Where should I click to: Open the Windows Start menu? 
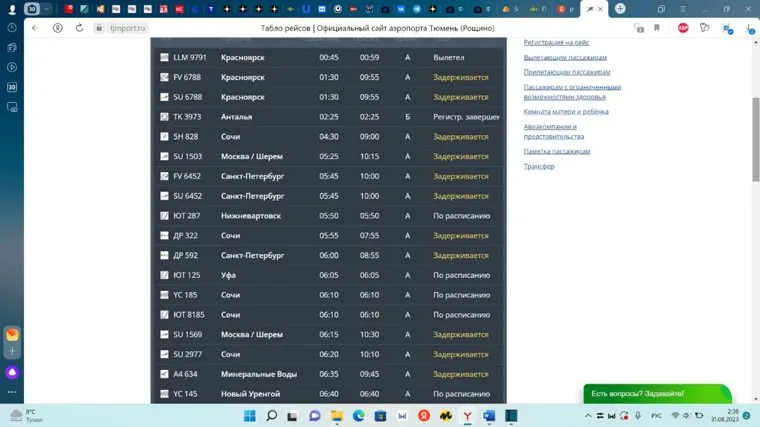249,415
